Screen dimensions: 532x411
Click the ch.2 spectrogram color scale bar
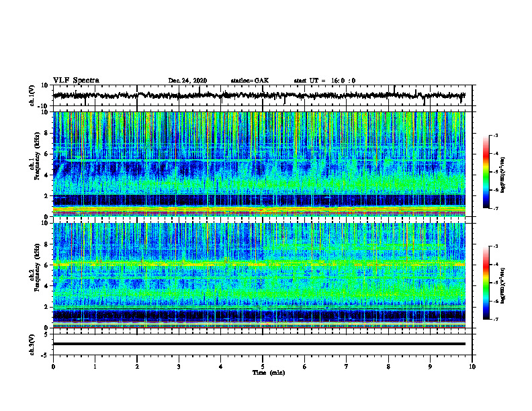(x=486, y=283)
